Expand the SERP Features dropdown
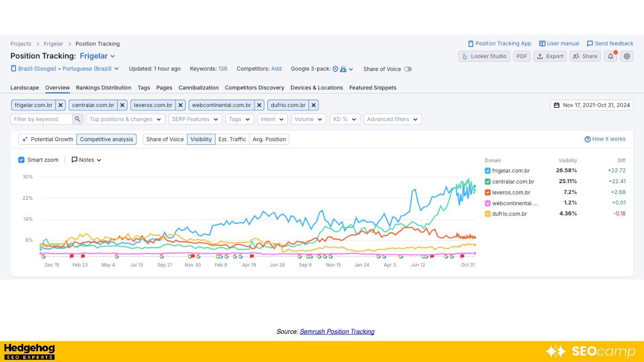Viewport: 644px width, 362px height. point(195,119)
